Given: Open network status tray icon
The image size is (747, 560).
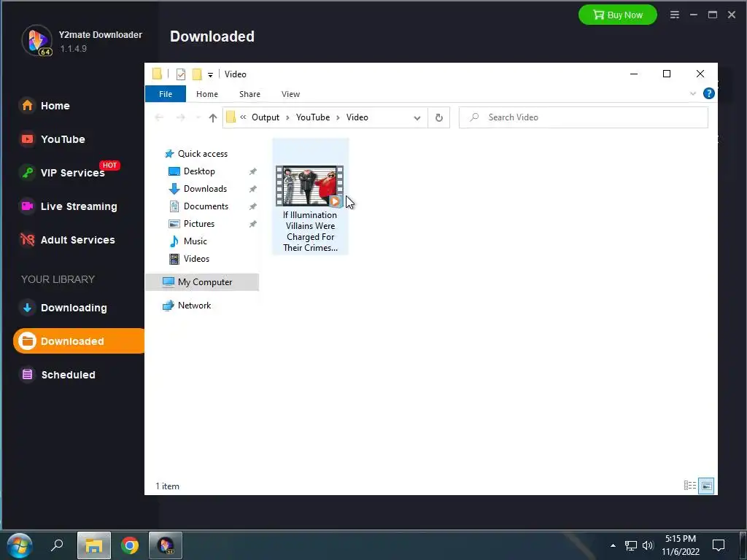Looking at the screenshot, I should point(631,545).
